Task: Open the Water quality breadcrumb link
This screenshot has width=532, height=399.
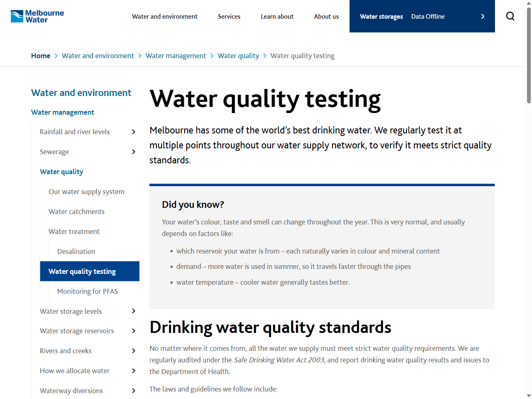Action: pos(238,55)
